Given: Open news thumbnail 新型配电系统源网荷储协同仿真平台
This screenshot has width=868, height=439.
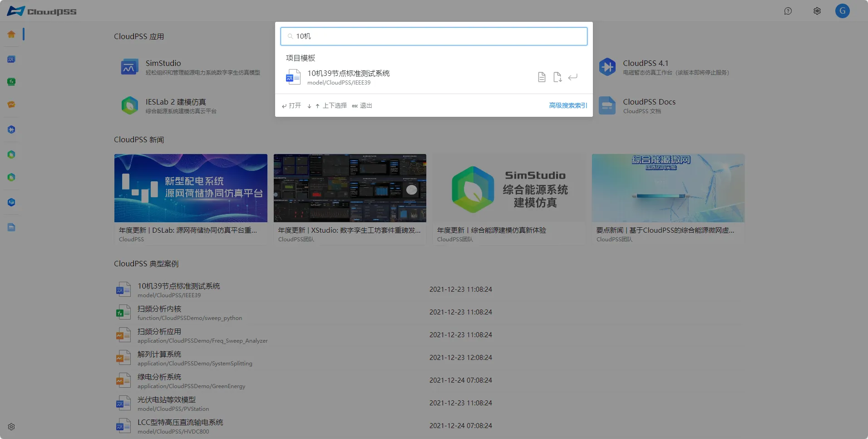Looking at the screenshot, I should coord(191,188).
